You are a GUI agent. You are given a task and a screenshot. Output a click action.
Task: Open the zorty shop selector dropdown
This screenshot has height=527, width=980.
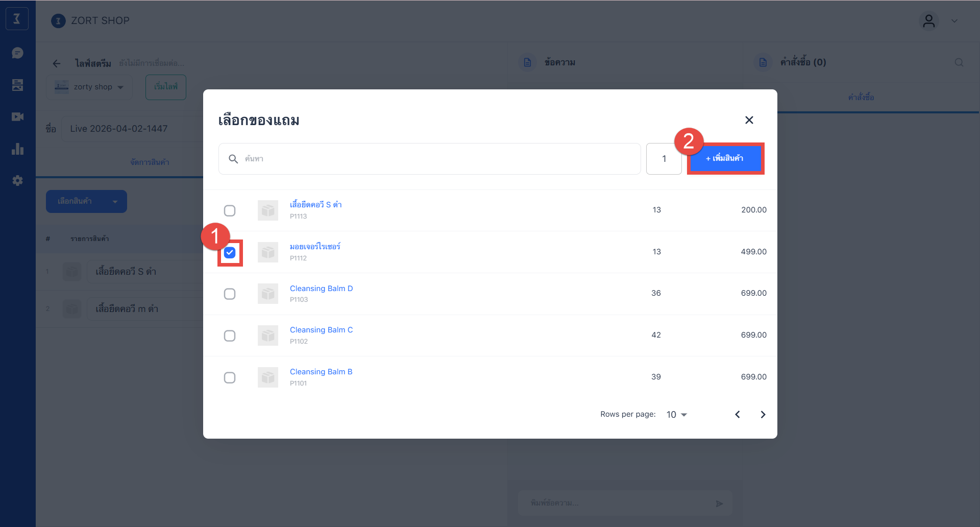[89, 87]
